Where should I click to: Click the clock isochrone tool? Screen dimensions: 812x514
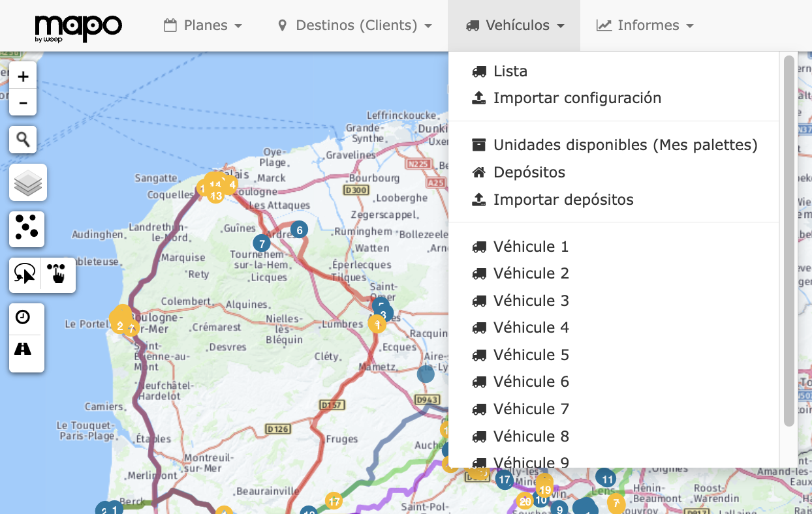[23, 318]
